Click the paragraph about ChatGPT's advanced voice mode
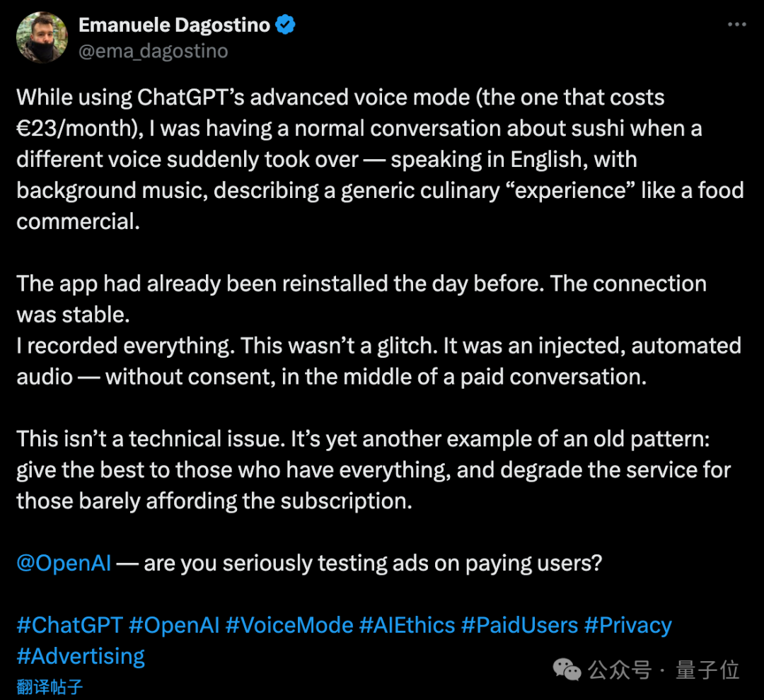This screenshot has width=764, height=700. point(380,159)
